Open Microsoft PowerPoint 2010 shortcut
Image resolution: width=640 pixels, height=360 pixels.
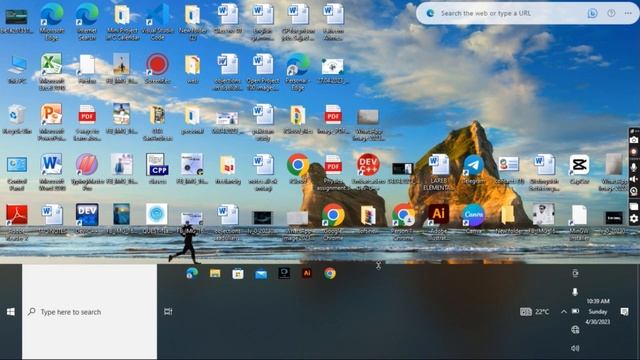point(51,122)
